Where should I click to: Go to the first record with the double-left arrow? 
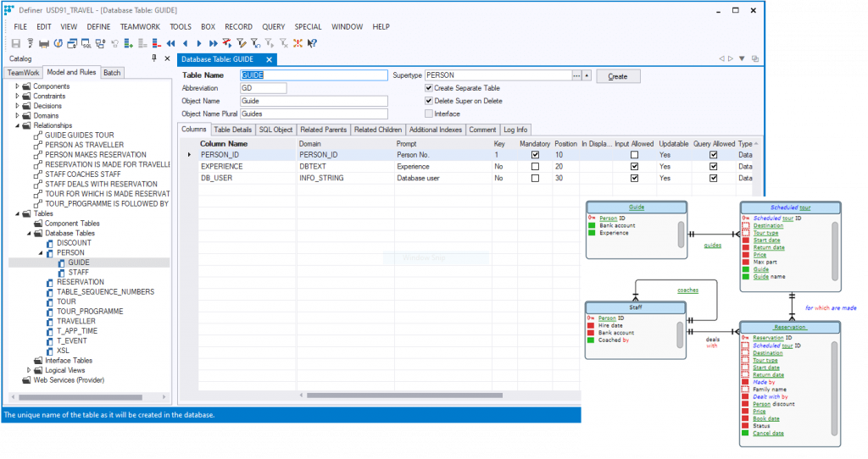tap(171, 43)
